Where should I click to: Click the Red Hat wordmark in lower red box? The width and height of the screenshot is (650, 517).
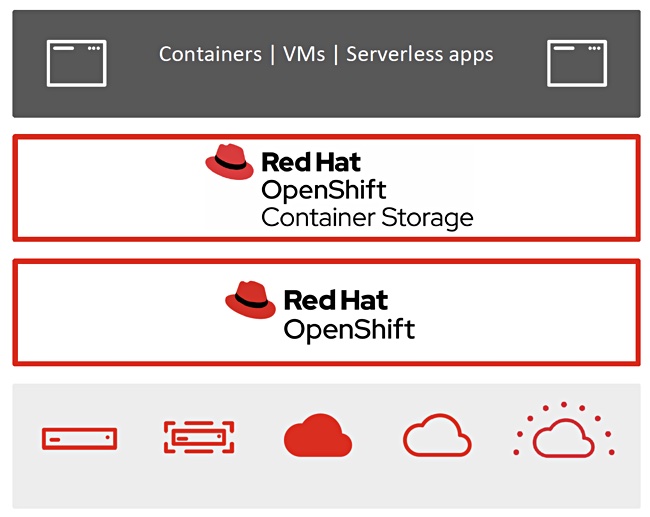coord(336,300)
